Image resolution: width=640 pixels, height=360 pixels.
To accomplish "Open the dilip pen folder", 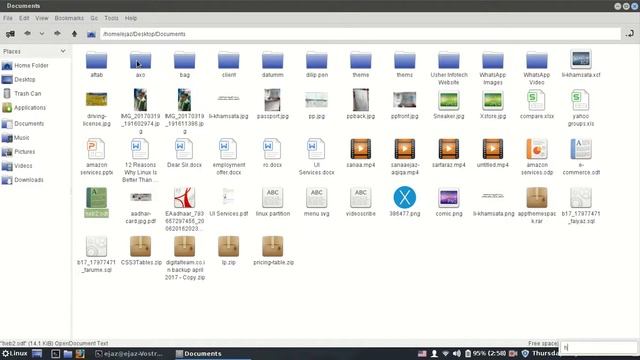I will [x=317, y=64].
